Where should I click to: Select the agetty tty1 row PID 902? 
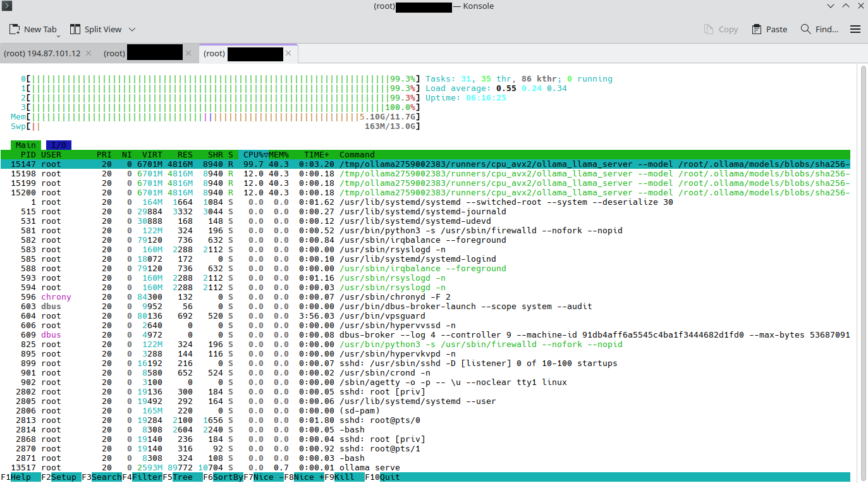tap(425, 382)
